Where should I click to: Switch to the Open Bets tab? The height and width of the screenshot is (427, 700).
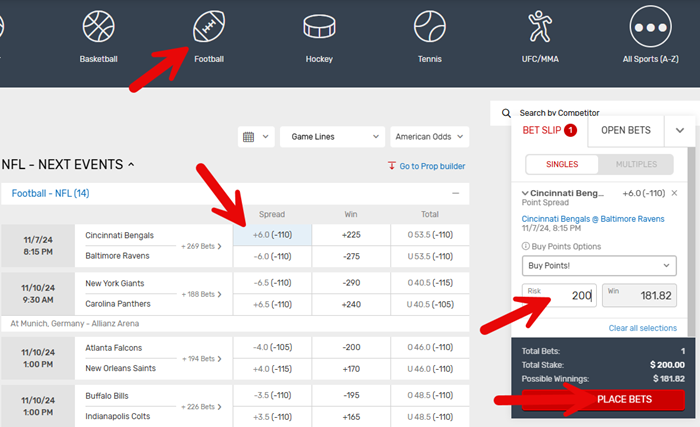(626, 130)
